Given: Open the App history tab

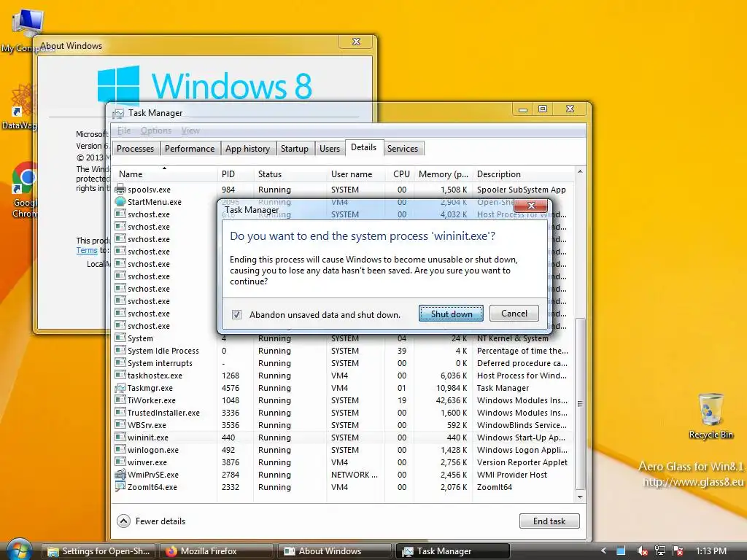Looking at the screenshot, I should (x=248, y=149).
